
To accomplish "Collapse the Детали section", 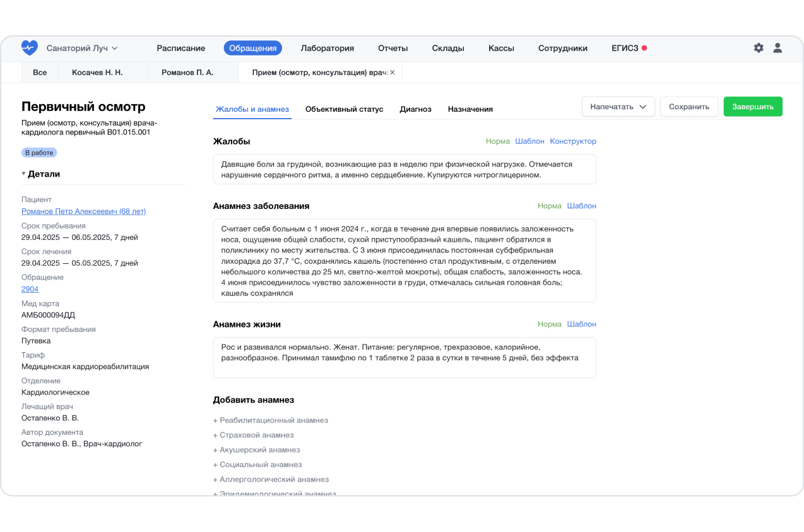I will [24, 174].
